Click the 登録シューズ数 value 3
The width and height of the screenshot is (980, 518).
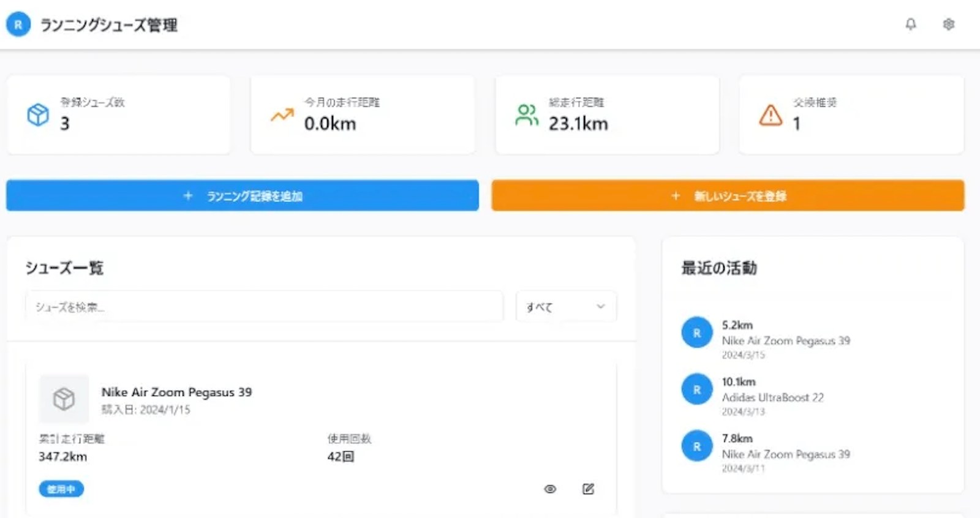65,124
